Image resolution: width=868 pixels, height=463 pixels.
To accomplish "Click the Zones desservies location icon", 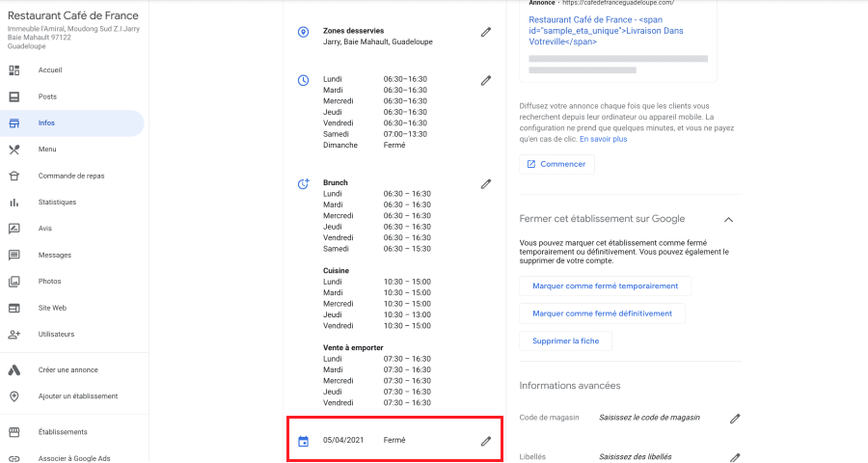I will (304, 32).
